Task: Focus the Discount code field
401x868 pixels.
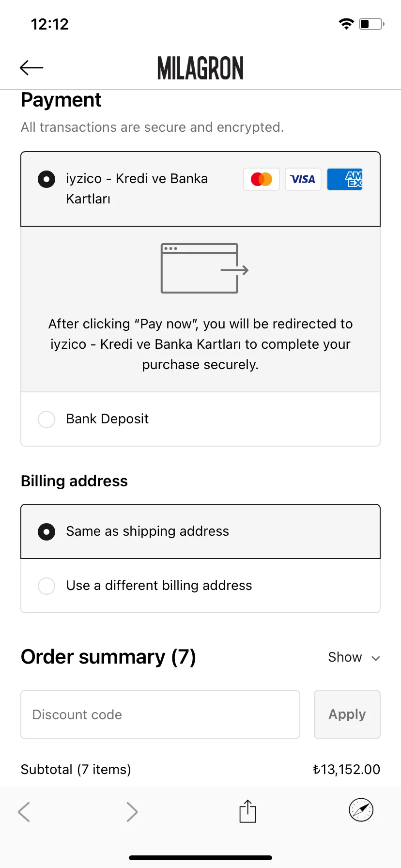Action: (160, 714)
